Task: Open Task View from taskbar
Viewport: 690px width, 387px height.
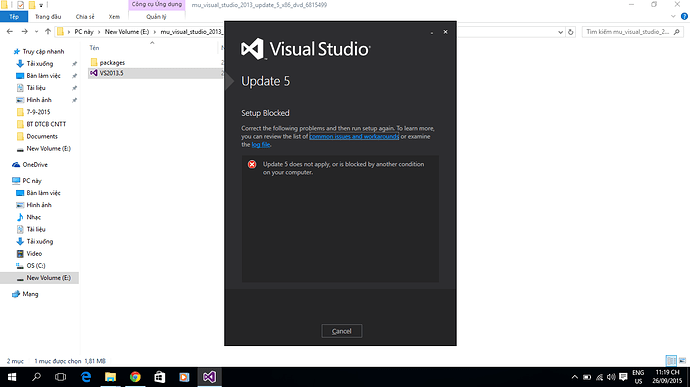Action: [x=60, y=377]
